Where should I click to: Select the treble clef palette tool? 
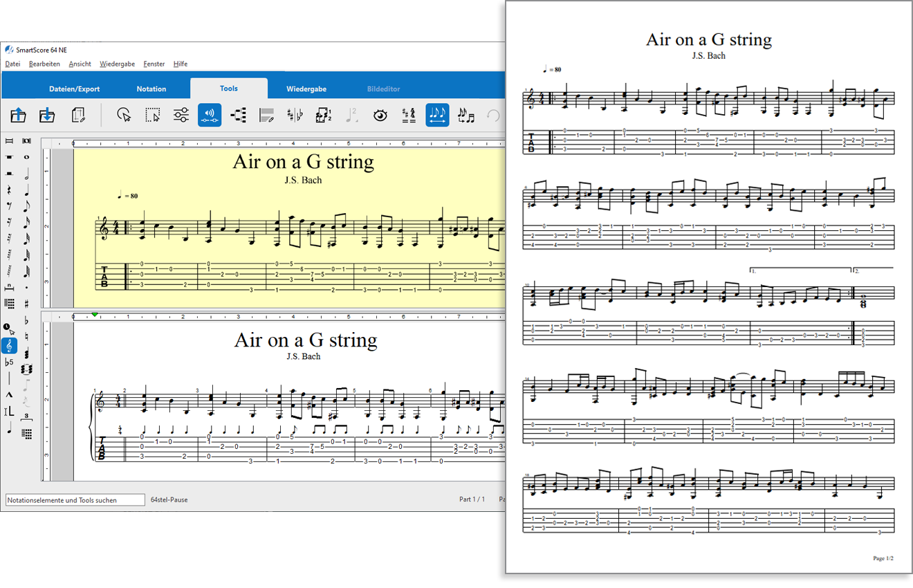tap(9, 345)
